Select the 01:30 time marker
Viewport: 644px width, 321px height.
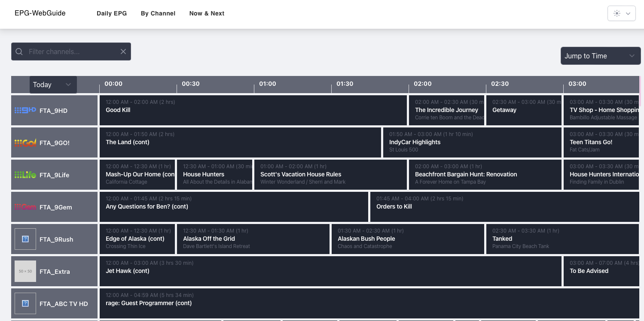(345, 84)
